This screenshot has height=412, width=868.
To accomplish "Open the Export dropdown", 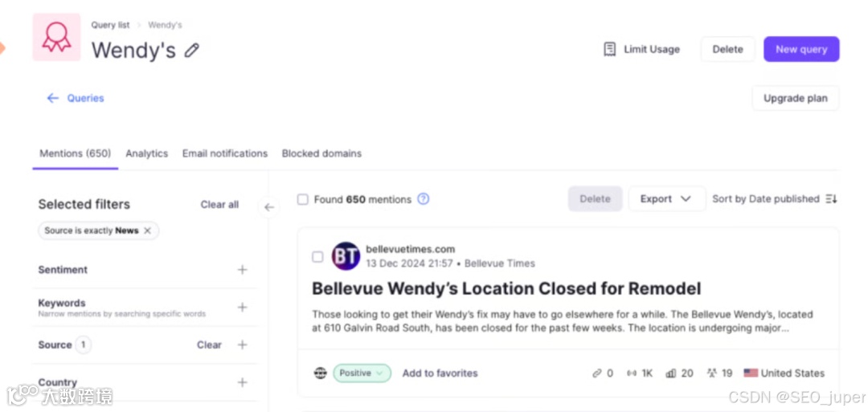I will click(x=666, y=199).
